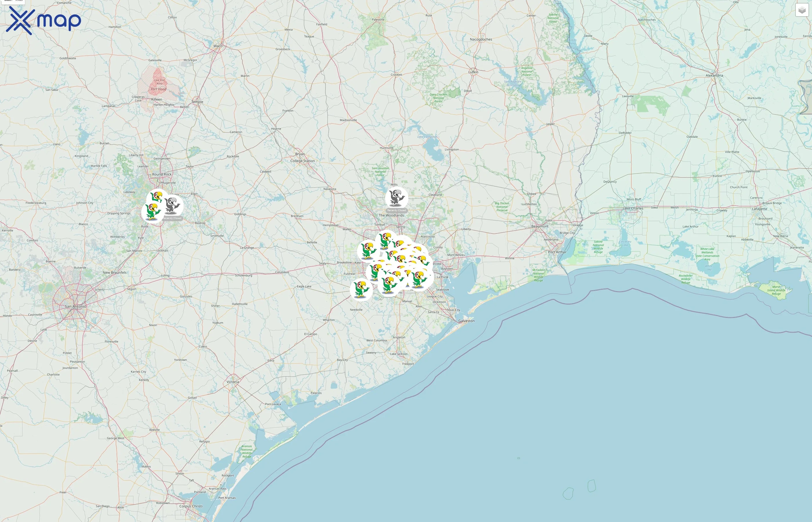The height and width of the screenshot is (522, 812).
Task: Click the College Station city label
Action: point(302,161)
